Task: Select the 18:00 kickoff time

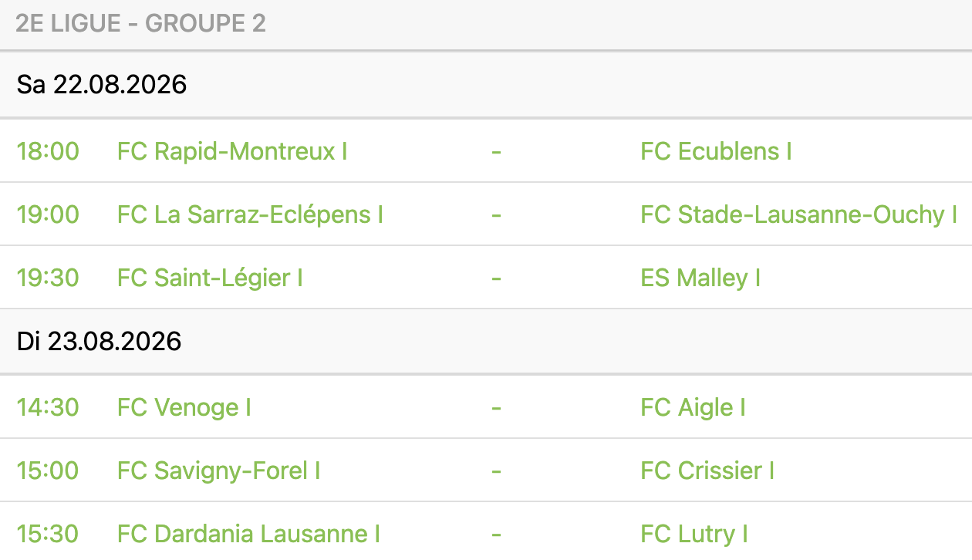Action: (x=48, y=151)
